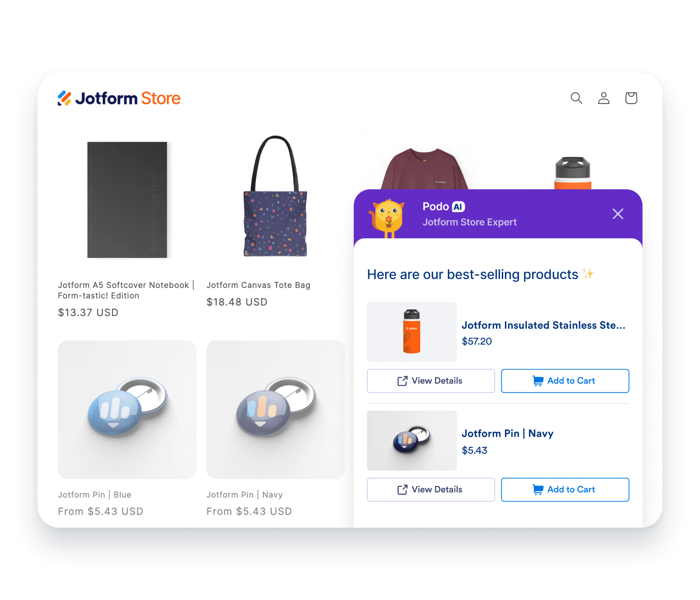Open the orange bottle thumbnail in chat
Image resolution: width=700 pixels, height=600 pixels.
click(412, 332)
